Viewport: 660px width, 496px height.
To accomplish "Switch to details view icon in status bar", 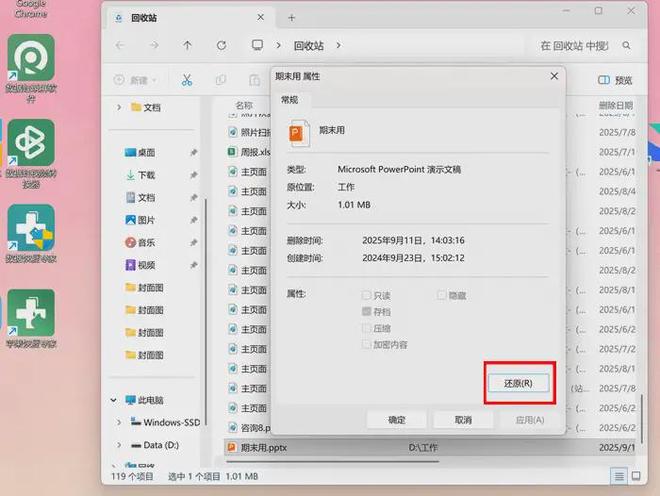I will (x=619, y=476).
